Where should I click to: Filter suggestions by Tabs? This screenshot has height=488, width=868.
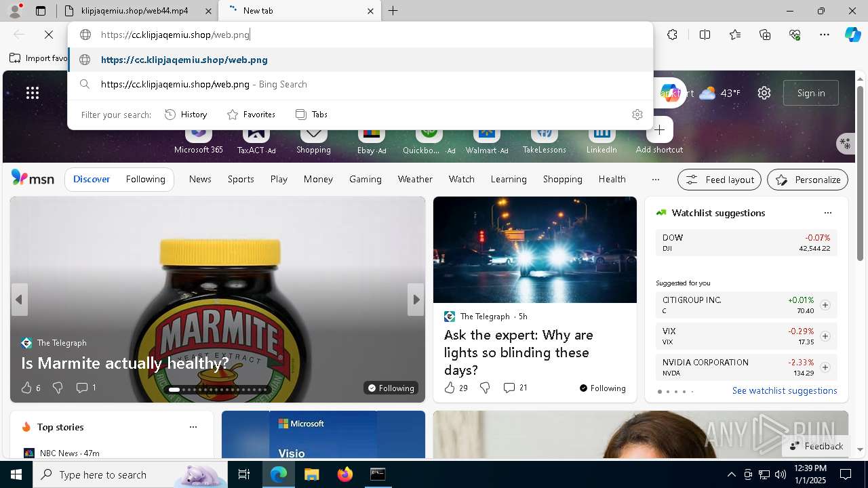click(x=312, y=115)
